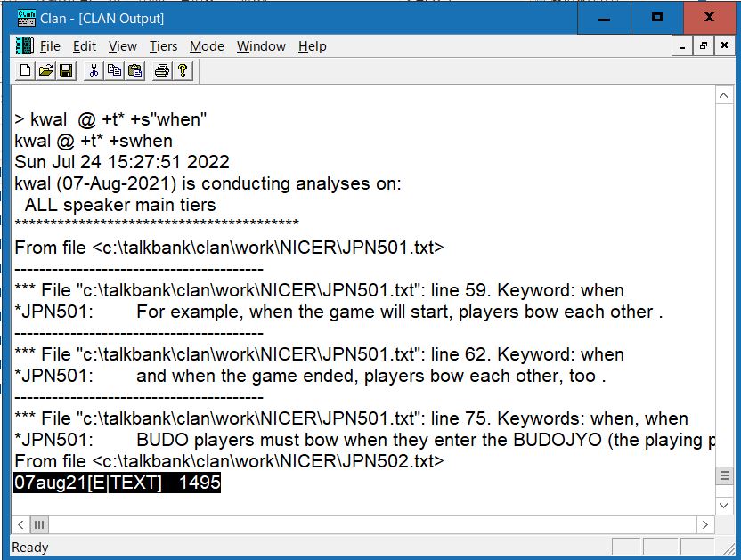The height and width of the screenshot is (560, 741).
Task: Click the Open file folder icon
Action: click(45, 70)
